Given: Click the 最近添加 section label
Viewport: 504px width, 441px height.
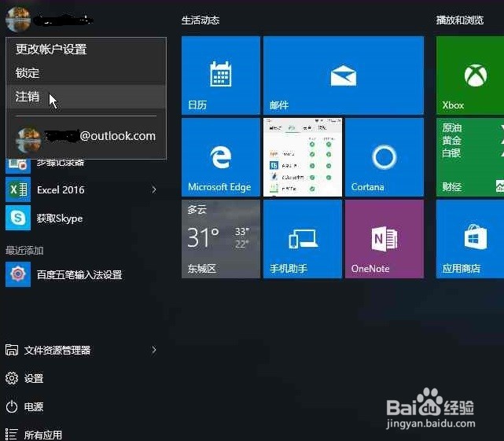Looking at the screenshot, I should (x=24, y=251).
